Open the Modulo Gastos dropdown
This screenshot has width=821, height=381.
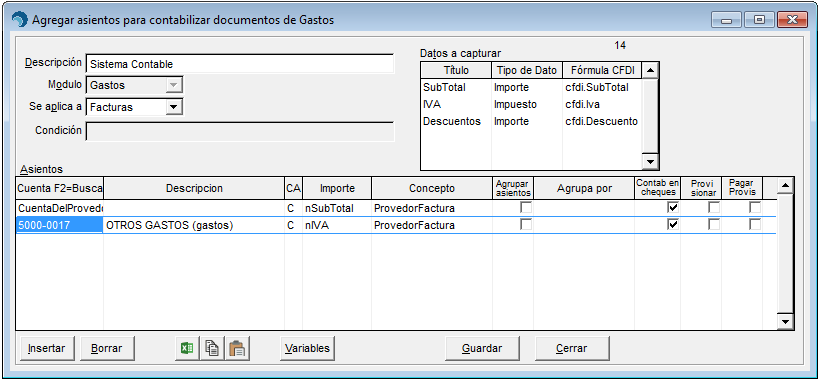(174, 85)
